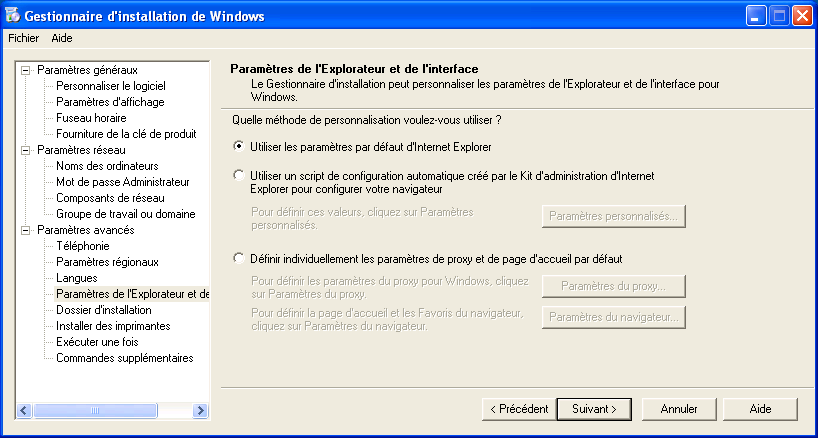This screenshot has width=818, height=438.
Task: Click the Aide button at bottom
Action: [760, 409]
